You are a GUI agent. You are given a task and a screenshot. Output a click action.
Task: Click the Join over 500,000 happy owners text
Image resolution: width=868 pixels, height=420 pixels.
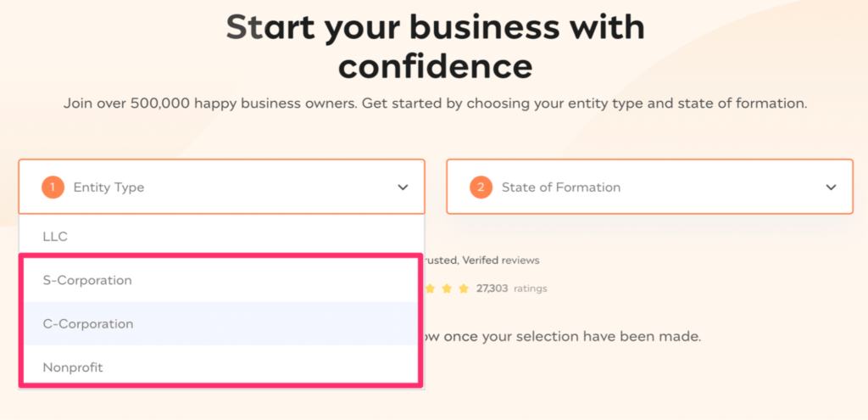pyautogui.click(x=435, y=104)
